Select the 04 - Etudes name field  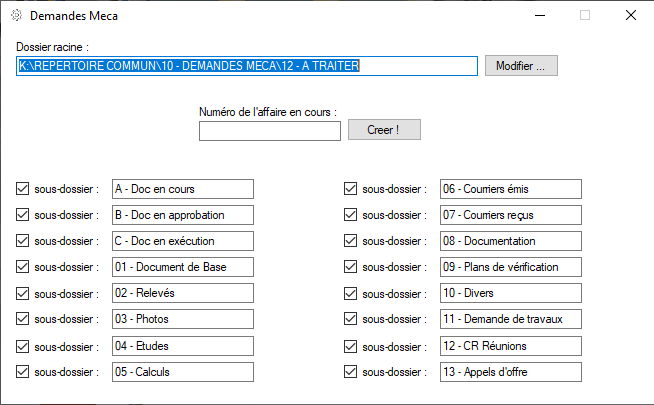tap(183, 346)
